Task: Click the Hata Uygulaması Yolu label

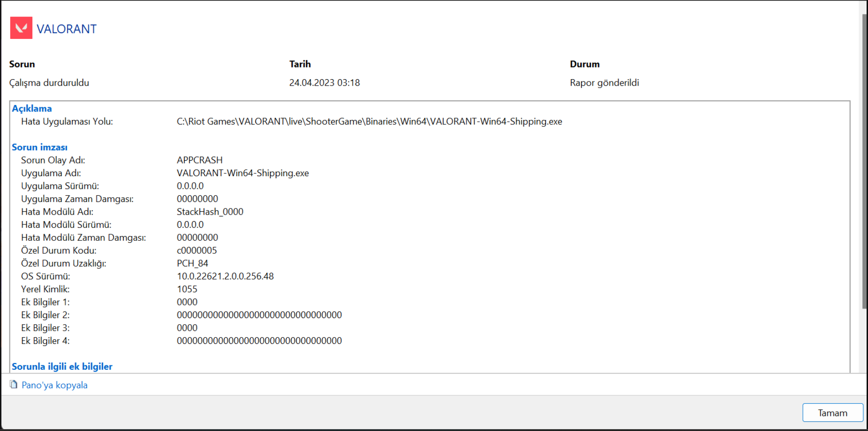Action: pos(67,122)
